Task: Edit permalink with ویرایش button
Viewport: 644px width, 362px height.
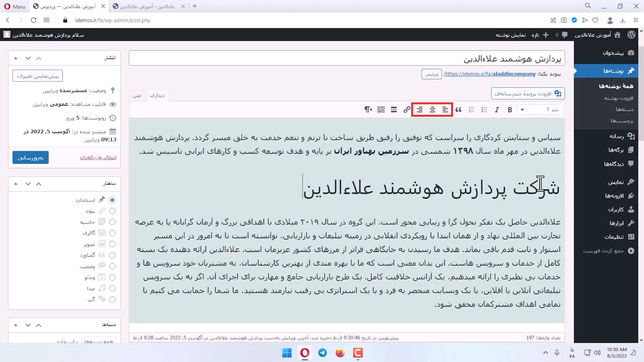Action: [432, 74]
